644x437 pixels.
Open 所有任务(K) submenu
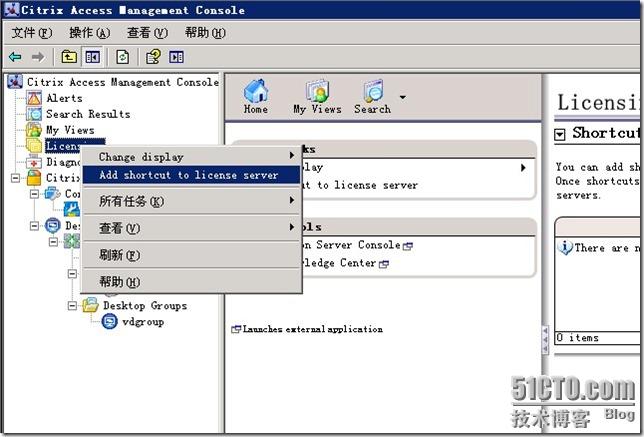click(191, 201)
